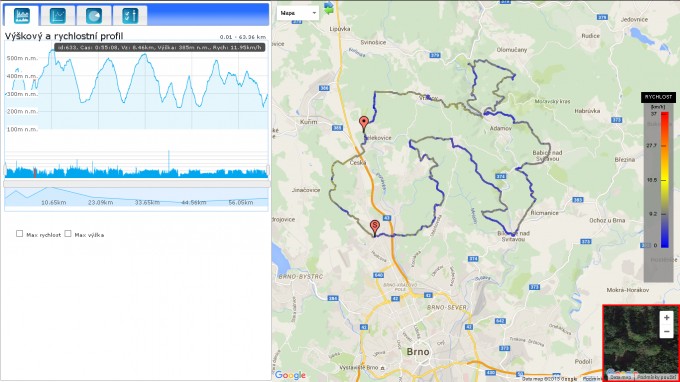Image resolution: width=680 pixels, height=382 pixels.
Task: Click the Brno city label on map
Action: [x=418, y=352]
